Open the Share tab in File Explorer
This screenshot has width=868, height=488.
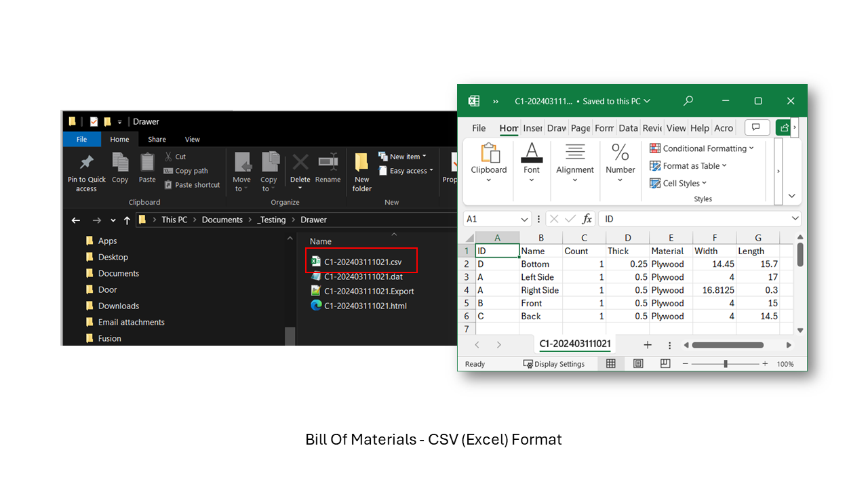tap(157, 139)
